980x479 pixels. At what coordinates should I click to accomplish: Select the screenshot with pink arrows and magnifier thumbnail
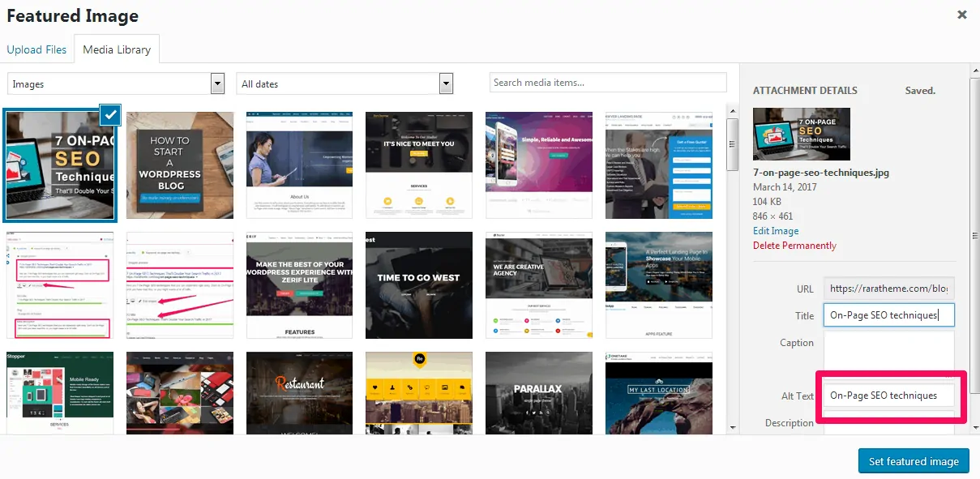pyautogui.click(x=180, y=285)
